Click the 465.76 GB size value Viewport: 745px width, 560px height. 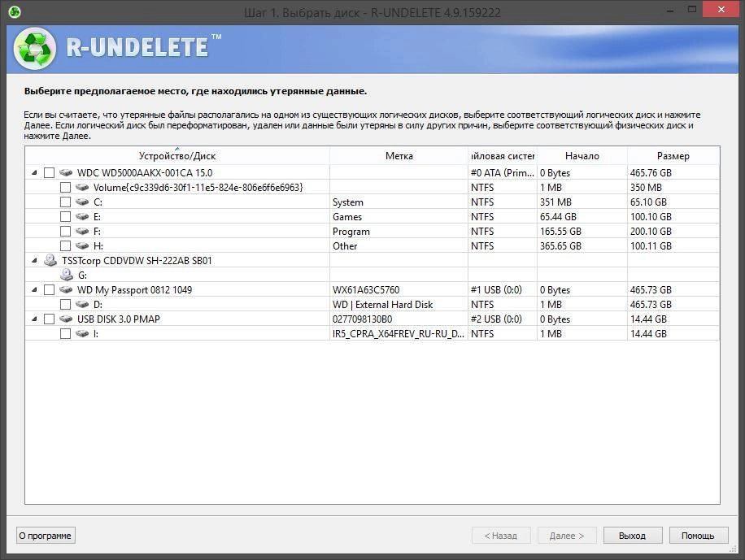(x=651, y=173)
